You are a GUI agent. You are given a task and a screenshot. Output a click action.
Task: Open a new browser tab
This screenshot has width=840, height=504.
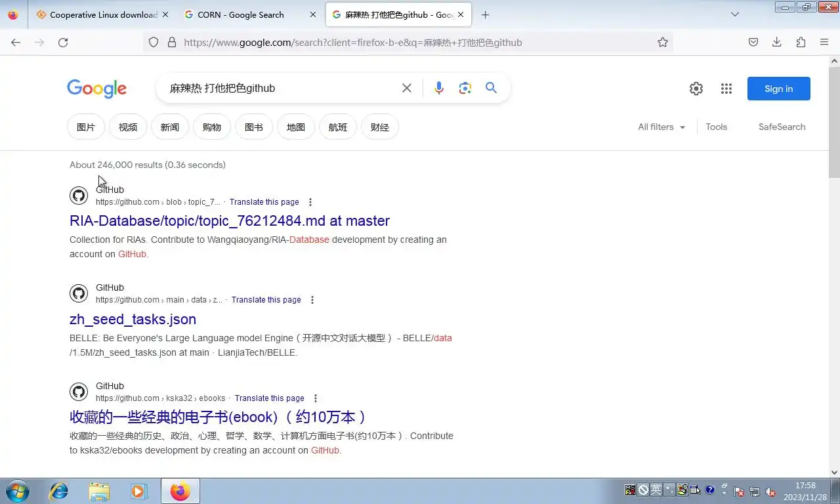point(486,14)
